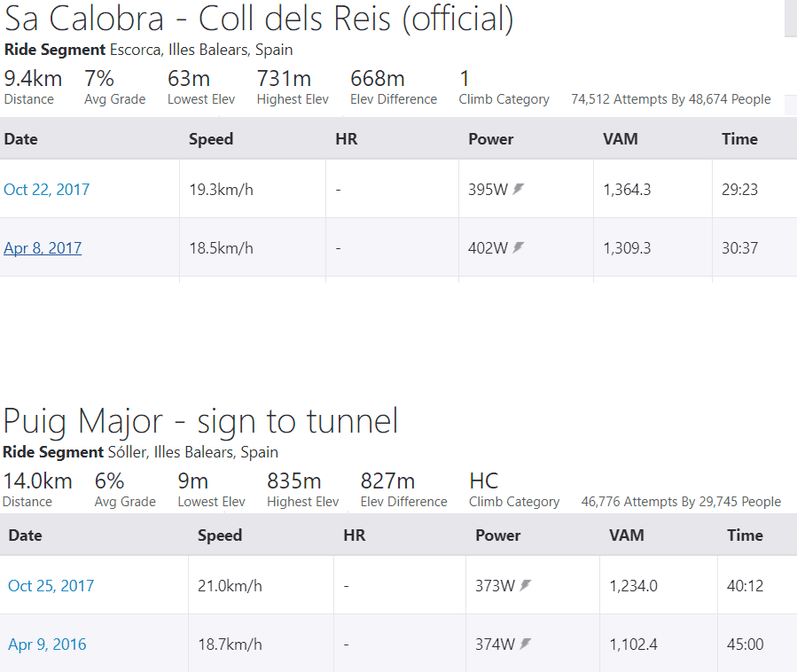
Task: Click the HR column header in Puig Major table
Action: pyautogui.click(x=355, y=535)
